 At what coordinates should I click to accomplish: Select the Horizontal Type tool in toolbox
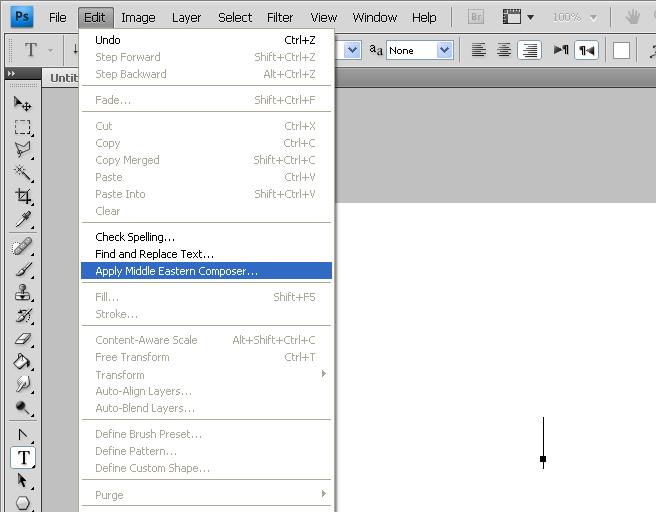(x=23, y=457)
